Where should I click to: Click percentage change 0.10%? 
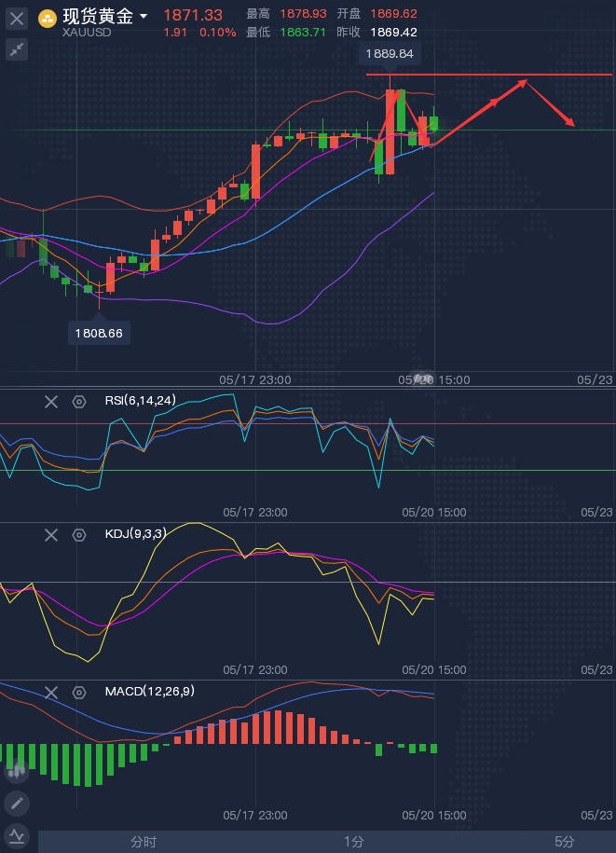click(x=217, y=32)
